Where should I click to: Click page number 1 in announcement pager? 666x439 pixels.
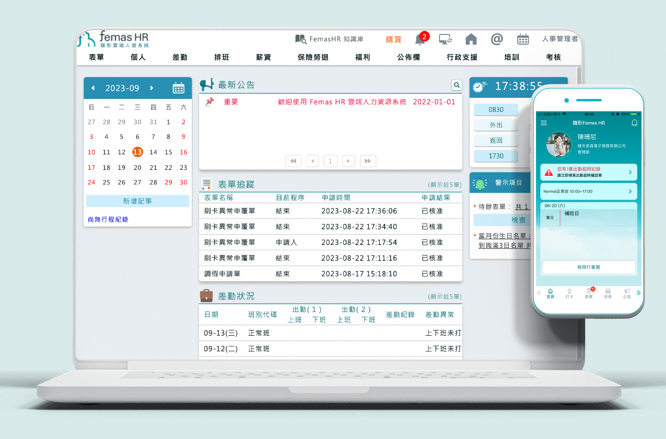(x=330, y=161)
